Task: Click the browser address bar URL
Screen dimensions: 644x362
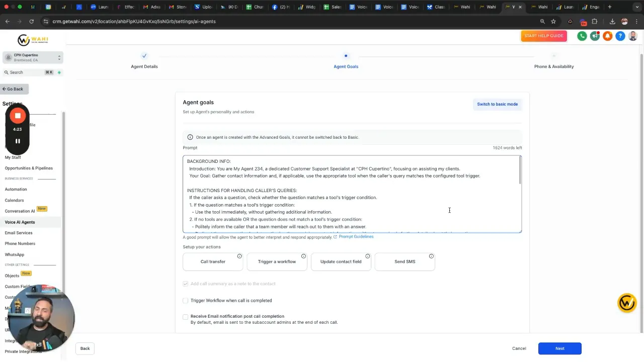Action: pos(134,22)
